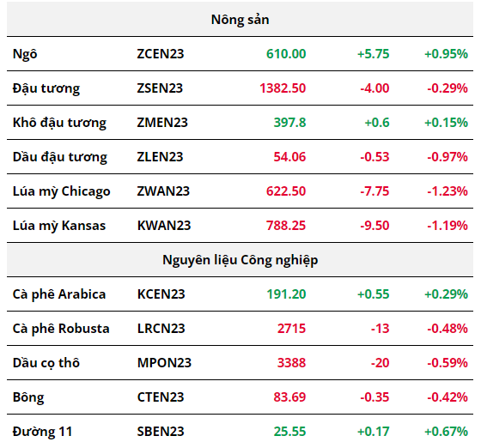Image resolution: width=481 pixels, height=448 pixels.
Task: Open the ZMEN23 contract code
Action: tap(162, 123)
